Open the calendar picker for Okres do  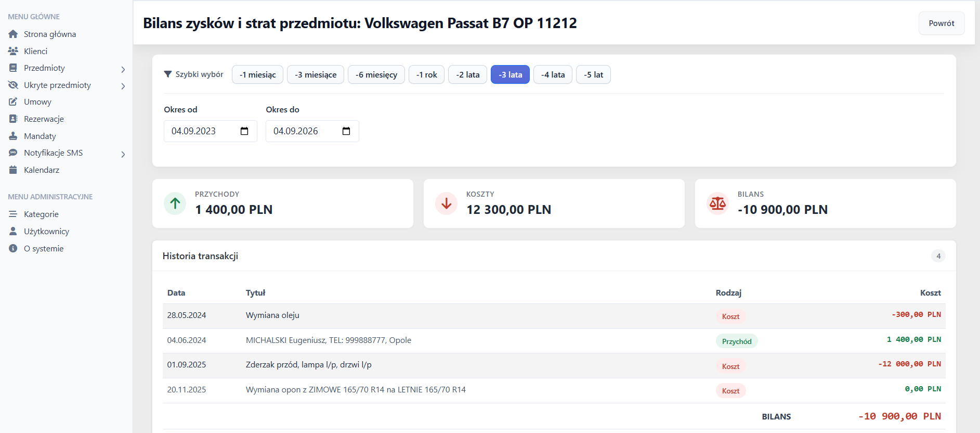(346, 131)
